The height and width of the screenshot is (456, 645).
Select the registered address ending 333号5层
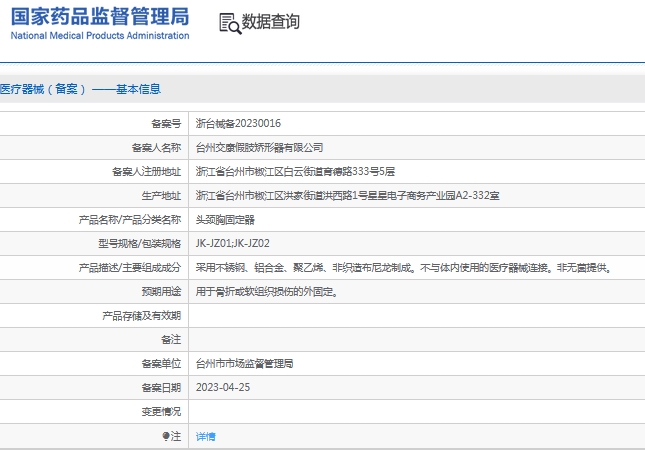pyautogui.click(x=295, y=171)
